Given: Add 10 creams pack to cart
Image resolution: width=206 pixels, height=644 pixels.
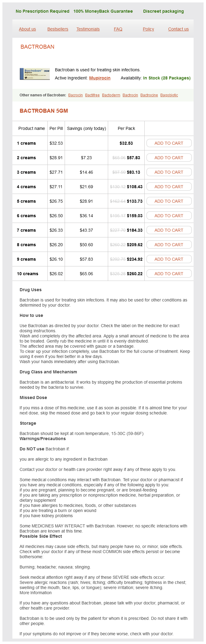Looking at the screenshot, I should click(169, 274).
